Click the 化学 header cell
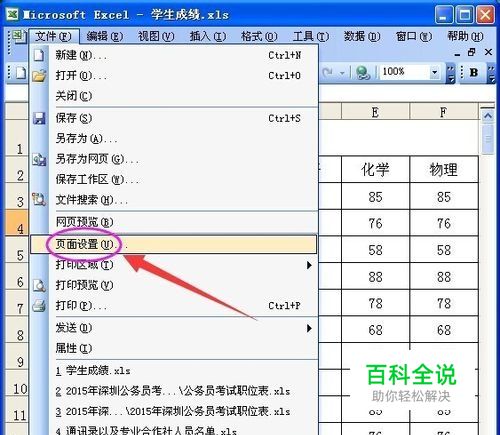Image resolution: width=500 pixels, height=435 pixels. 375,170
